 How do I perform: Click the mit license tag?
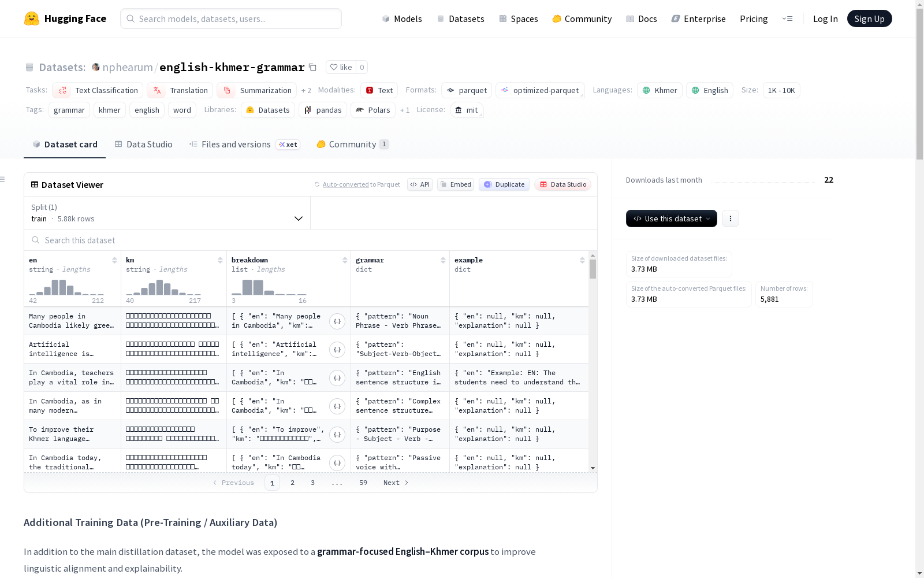click(x=466, y=110)
